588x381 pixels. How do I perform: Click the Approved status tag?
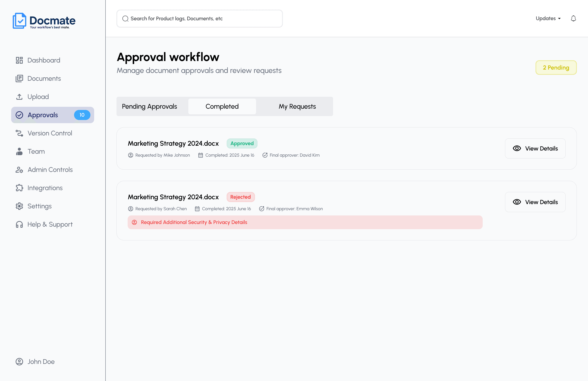[x=242, y=143]
